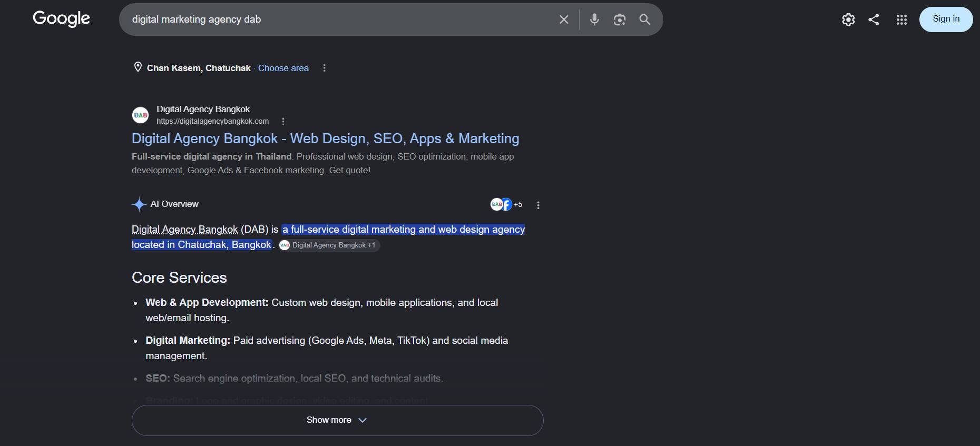The height and width of the screenshot is (446, 980).
Task: Sign in to Google account
Action: point(946,19)
